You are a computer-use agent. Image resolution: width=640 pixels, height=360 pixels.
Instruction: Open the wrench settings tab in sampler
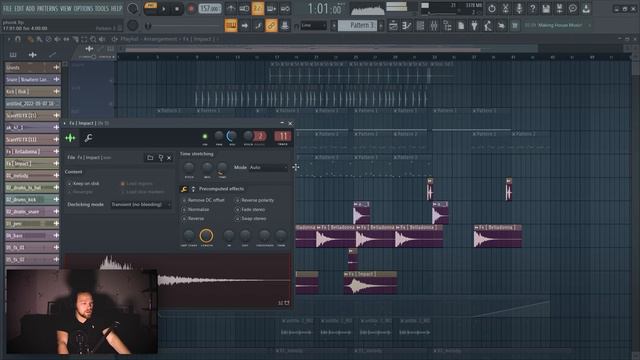88,138
